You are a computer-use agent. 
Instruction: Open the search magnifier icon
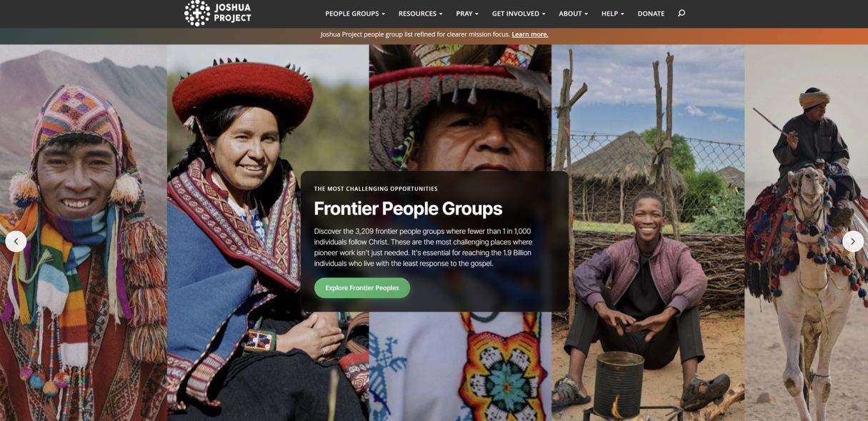click(682, 13)
